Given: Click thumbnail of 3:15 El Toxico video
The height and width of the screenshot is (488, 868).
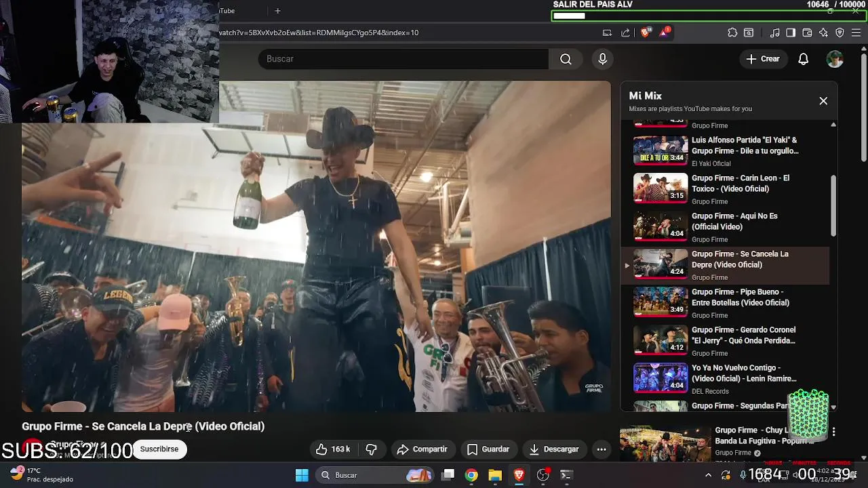Looking at the screenshot, I should pos(660,188).
